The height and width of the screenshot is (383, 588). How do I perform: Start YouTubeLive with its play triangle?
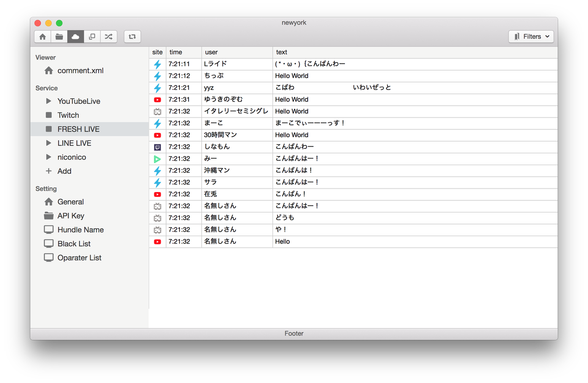49,101
